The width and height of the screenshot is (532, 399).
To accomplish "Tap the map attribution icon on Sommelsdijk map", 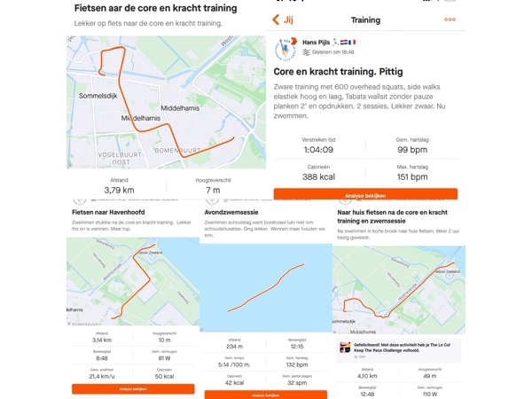I will click(70, 165).
